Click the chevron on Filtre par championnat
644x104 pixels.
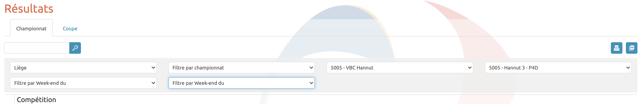[311, 68]
